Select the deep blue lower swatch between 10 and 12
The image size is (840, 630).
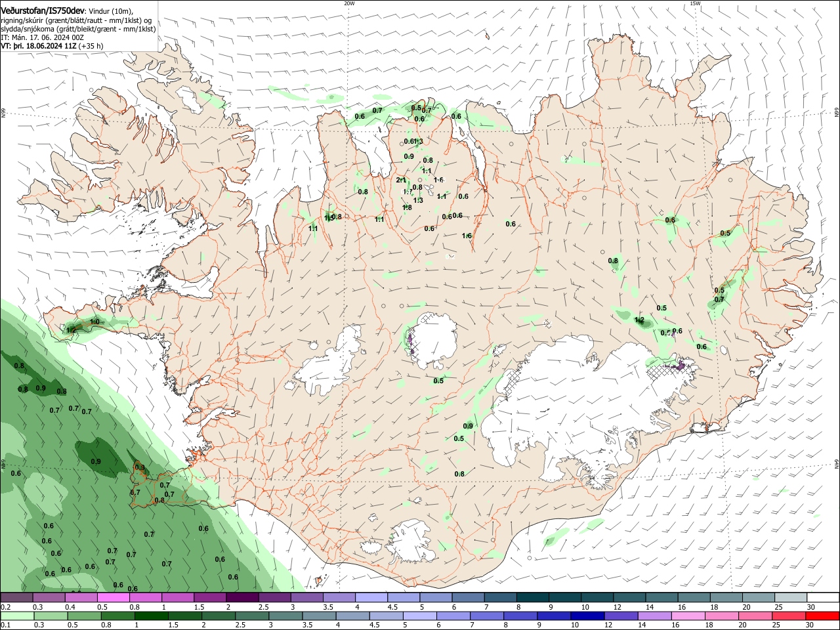[x=588, y=616]
